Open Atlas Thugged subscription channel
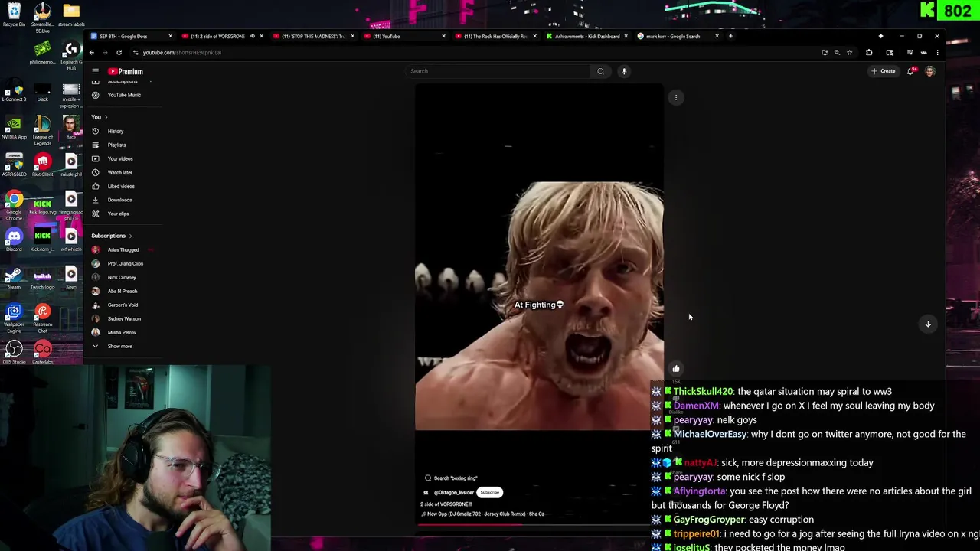Viewport: 980px width, 551px height. (122, 249)
